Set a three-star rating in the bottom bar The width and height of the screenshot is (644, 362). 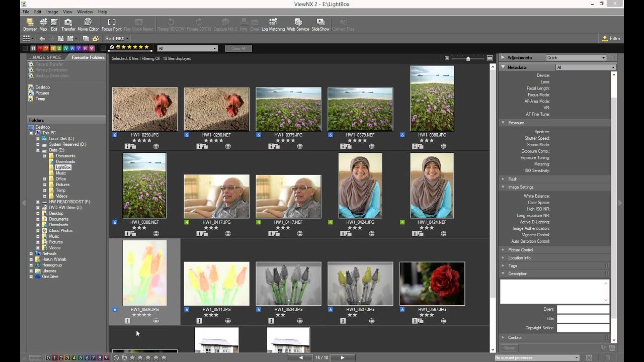click(x=147, y=357)
